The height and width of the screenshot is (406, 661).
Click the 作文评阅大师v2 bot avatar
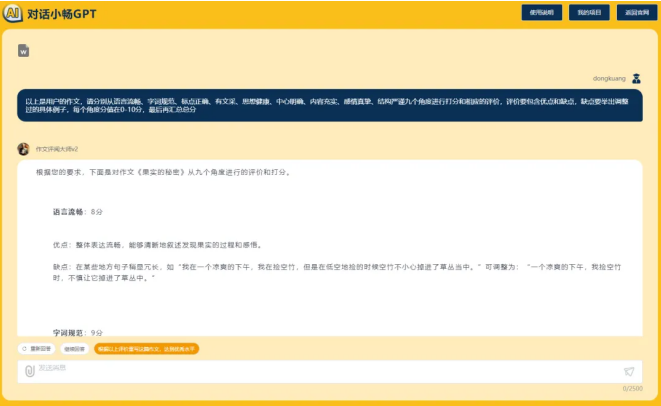(x=23, y=149)
